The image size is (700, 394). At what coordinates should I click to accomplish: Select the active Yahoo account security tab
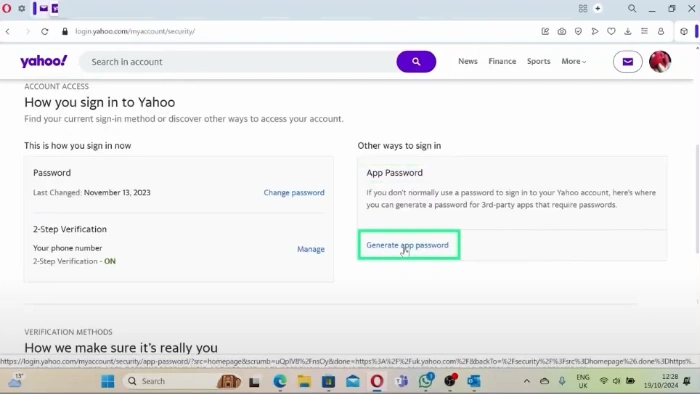coord(55,8)
